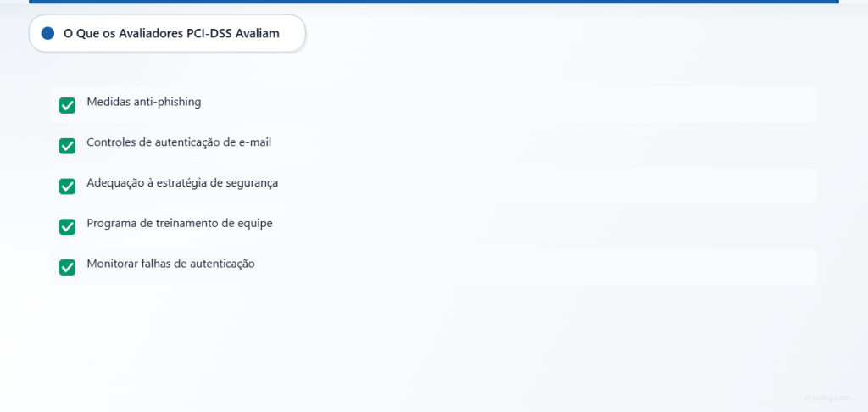The height and width of the screenshot is (412, 868).
Task: Uncheck the Adequação à estratégia de segurança checkbox
Action: pos(67,186)
